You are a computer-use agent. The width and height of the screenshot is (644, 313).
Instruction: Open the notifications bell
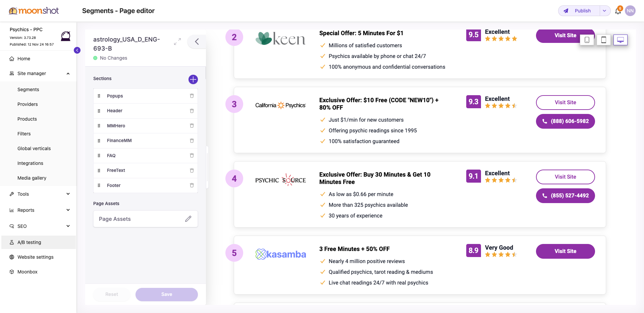click(x=618, y=11)
